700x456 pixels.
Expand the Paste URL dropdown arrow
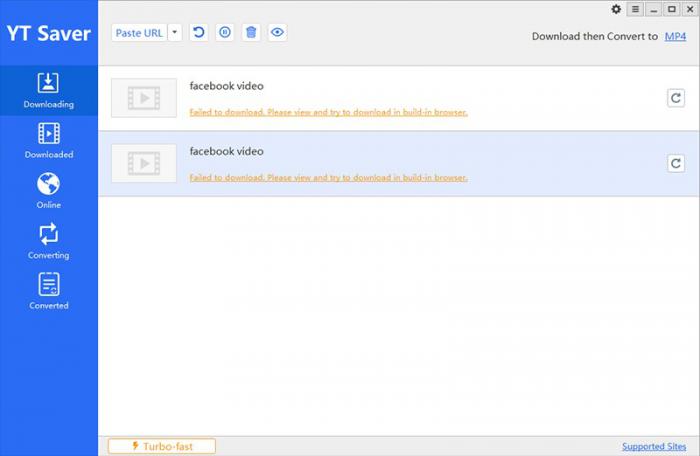coord(175,33)
